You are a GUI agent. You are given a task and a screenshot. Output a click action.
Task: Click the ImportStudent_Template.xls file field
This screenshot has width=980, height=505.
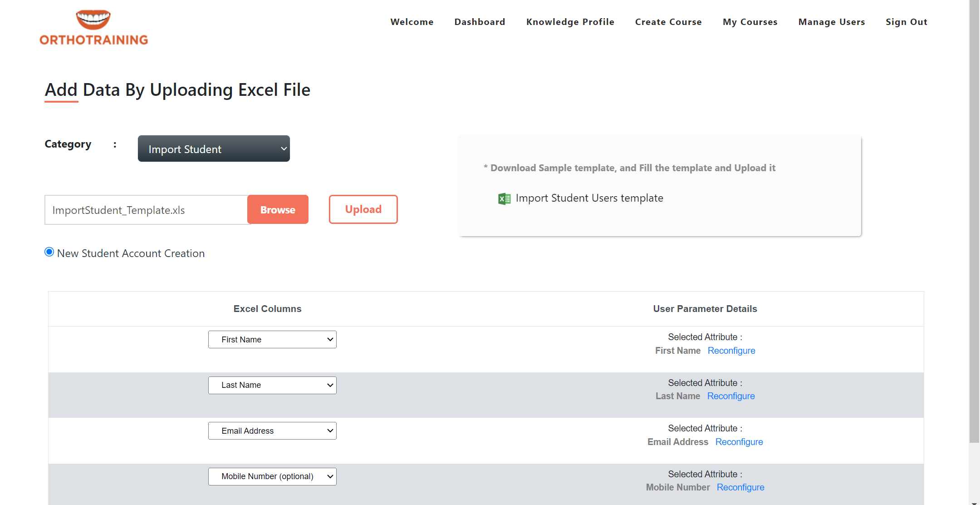[146, 210]
